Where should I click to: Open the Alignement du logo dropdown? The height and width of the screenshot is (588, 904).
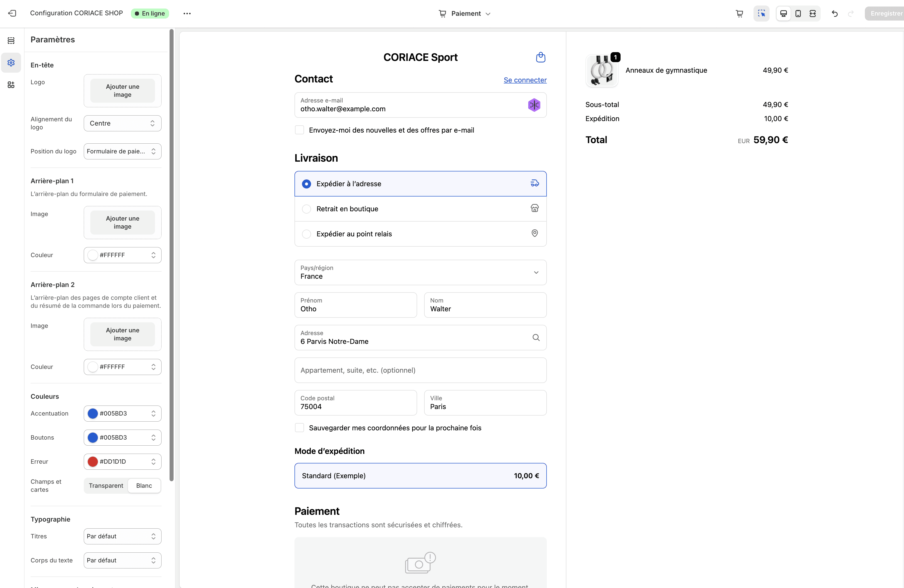click(122, 123)
